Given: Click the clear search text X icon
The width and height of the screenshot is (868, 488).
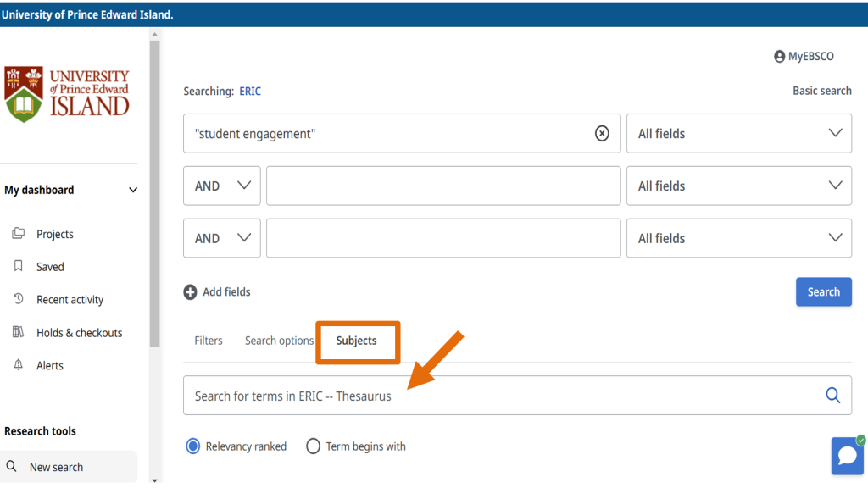Looking at the screenshot, I should coord(602,133).
